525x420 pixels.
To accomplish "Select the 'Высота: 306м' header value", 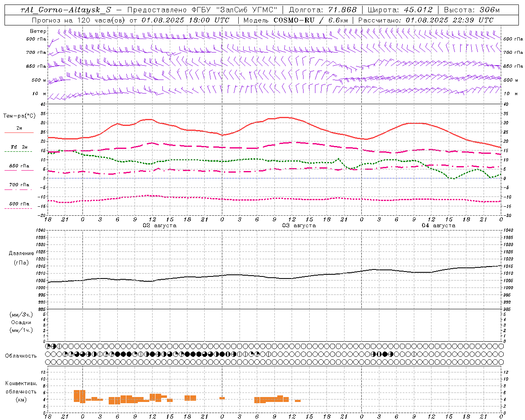I will 472,10.
